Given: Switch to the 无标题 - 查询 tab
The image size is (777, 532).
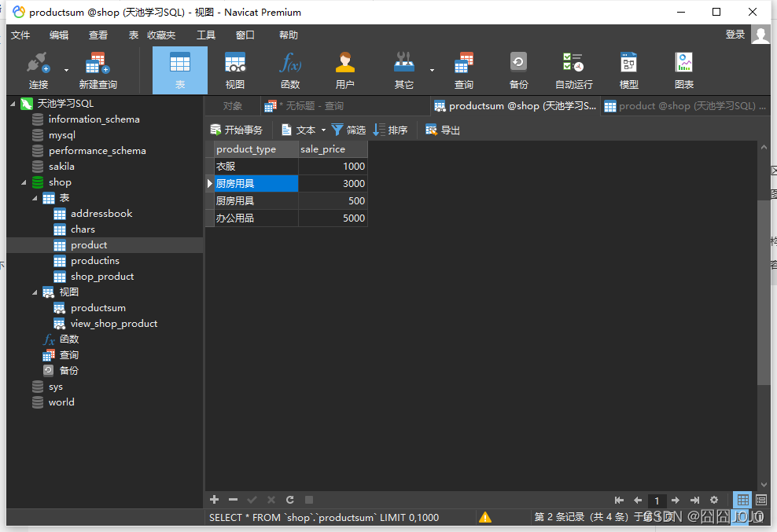Looking at the screenshot, I should tap(345, 106).
